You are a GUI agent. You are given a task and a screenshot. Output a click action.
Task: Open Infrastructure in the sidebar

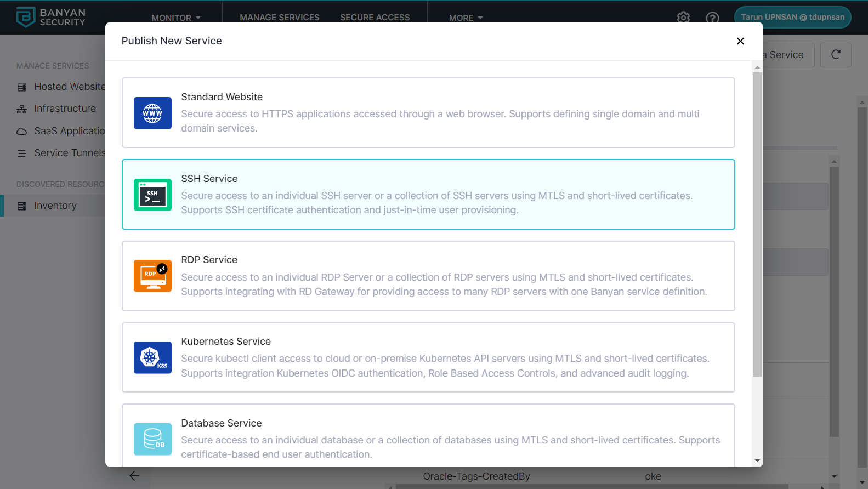point(65,109)
